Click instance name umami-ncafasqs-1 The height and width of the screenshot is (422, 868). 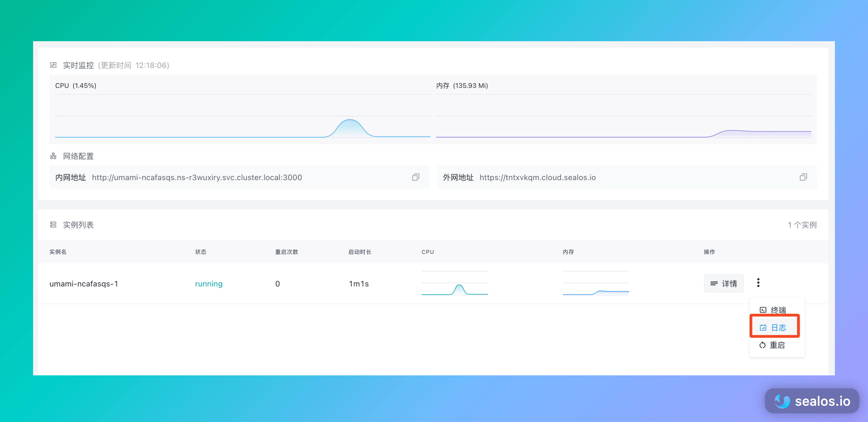84,284
